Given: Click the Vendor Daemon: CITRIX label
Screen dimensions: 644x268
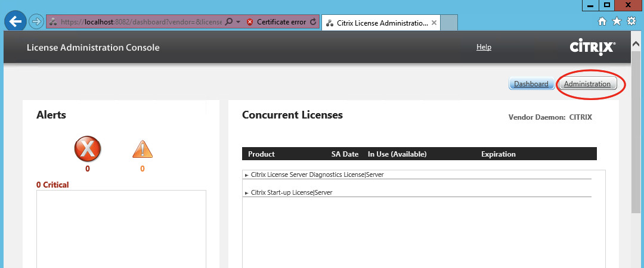Looking at the screenshot, I should (x=550, y=117).
